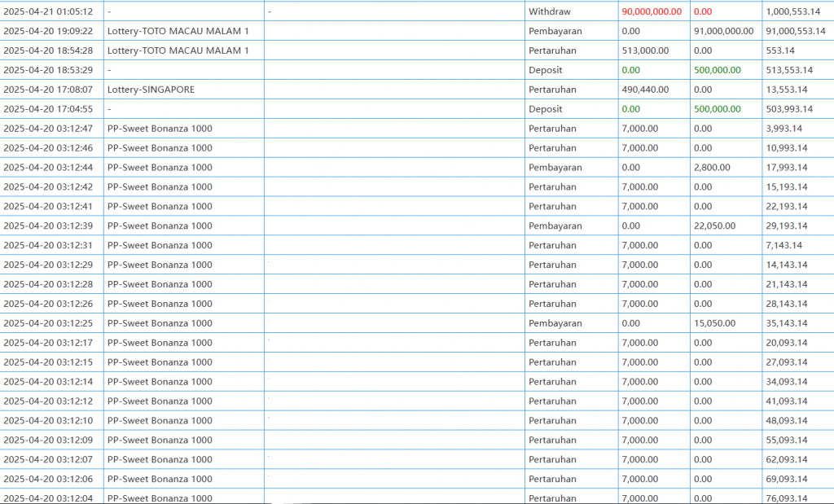Select balance 20,093.14
The width and height of the screenshot is (834, 504).
pyautogui.click(x=787, y=343)
